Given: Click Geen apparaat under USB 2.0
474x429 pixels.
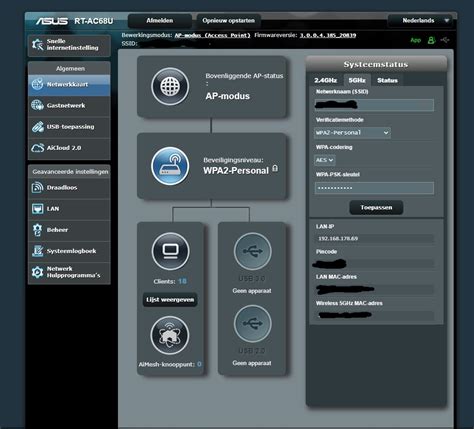Looking at the screenshot, I should tap(252, 363).
